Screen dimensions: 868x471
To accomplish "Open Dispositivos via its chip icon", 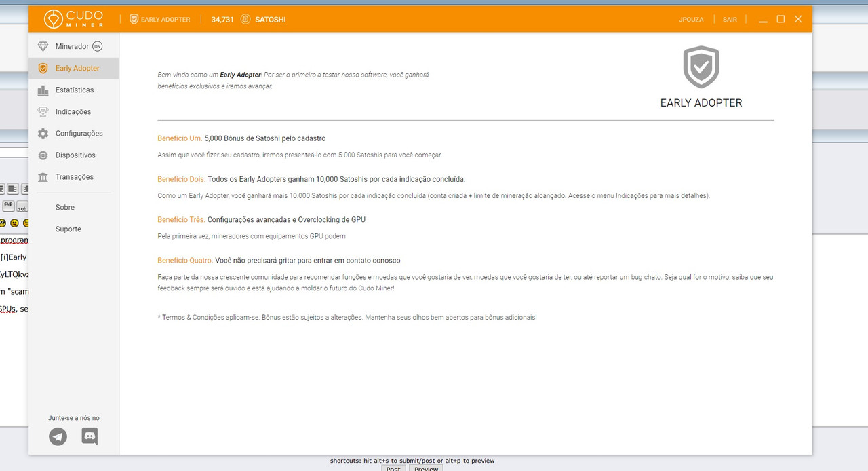I will [43, 155].
